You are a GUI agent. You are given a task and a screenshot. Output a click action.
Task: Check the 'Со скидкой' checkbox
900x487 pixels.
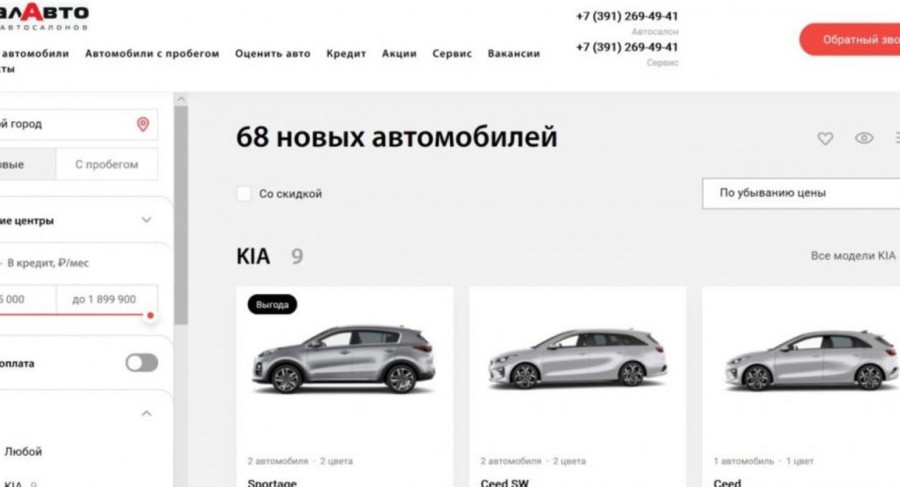click(x=244, y=194)
